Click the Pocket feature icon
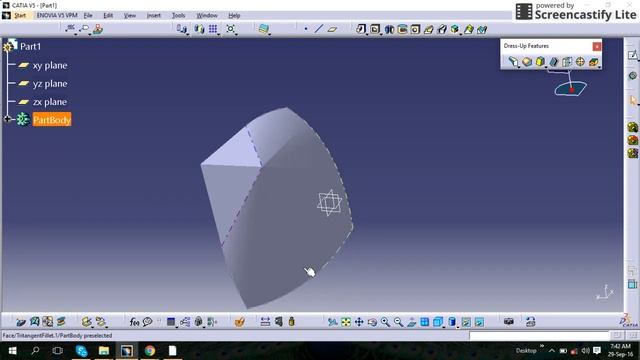Image resolution: width=640 pixels, height=360 pixels. coord(375,29)
